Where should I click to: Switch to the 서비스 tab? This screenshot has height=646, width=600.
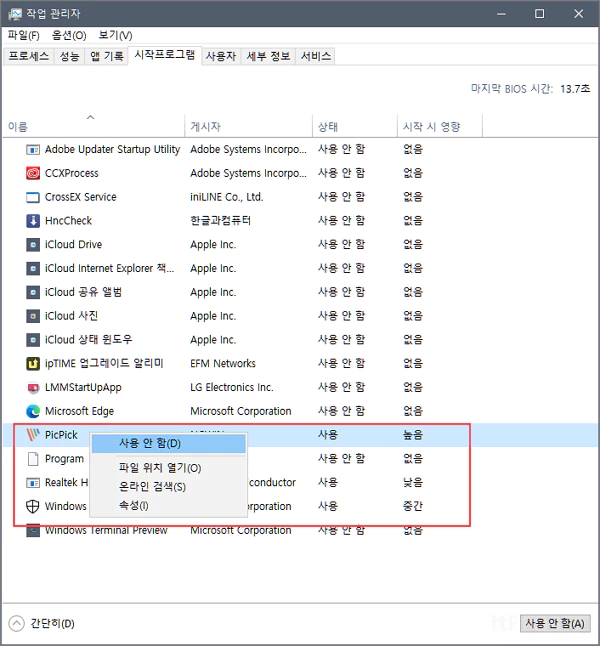click(x=316, y=56)
